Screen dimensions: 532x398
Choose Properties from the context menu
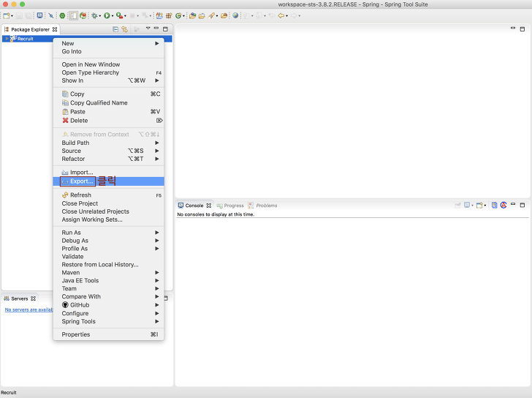[x=109, y=334]
